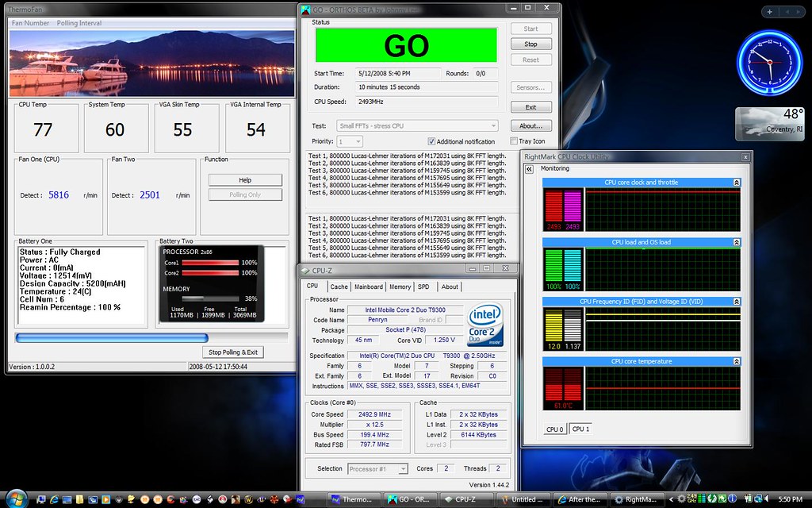Open the Test type dropdown in ORTHOS

(417, 126)
